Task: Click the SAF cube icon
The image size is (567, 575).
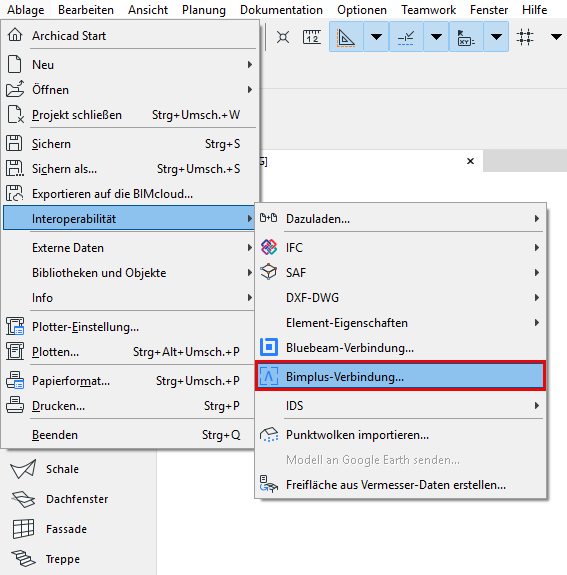Action: [268, 272]
